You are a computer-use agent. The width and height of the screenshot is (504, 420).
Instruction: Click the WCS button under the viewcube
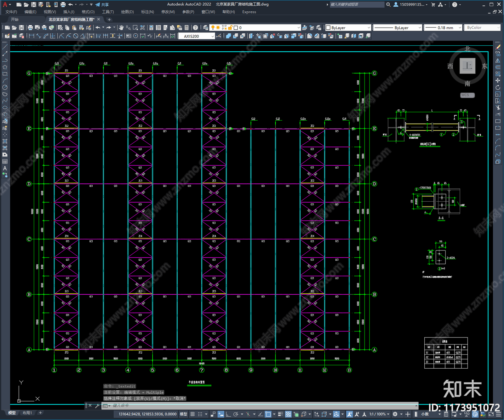pyautogui.click(x=467, y=95)
